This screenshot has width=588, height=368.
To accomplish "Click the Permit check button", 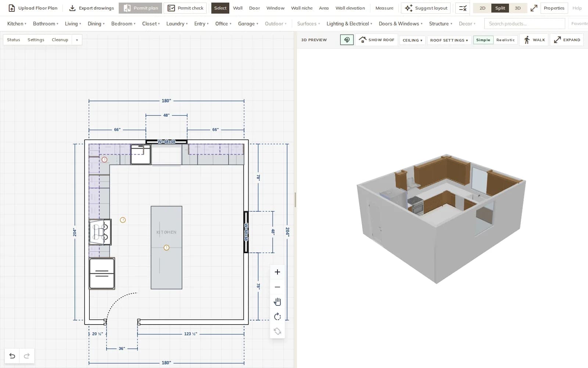I will [x=185, y=8].
